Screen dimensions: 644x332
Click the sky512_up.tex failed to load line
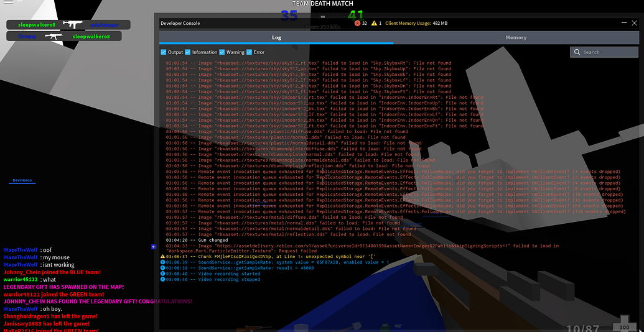tap(309, 69)
